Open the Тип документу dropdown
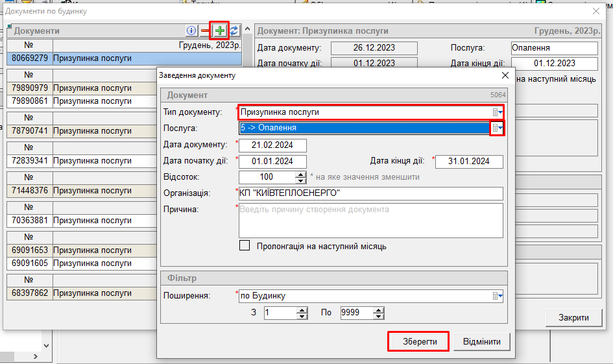This screenshot has width=613, height=364. point(498,112)
